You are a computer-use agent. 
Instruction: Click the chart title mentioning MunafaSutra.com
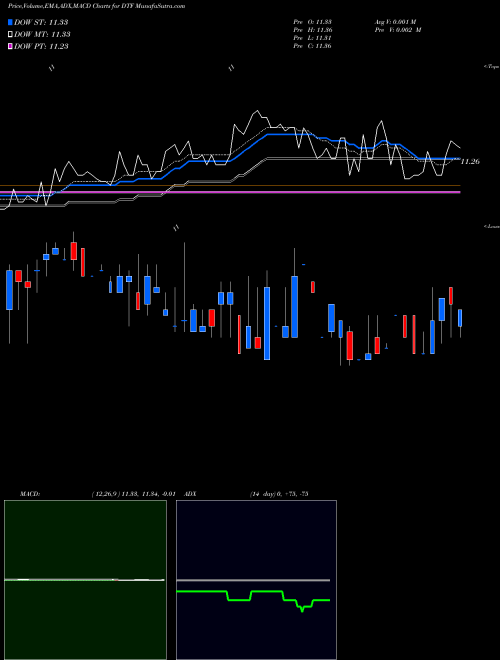point(96,6)
